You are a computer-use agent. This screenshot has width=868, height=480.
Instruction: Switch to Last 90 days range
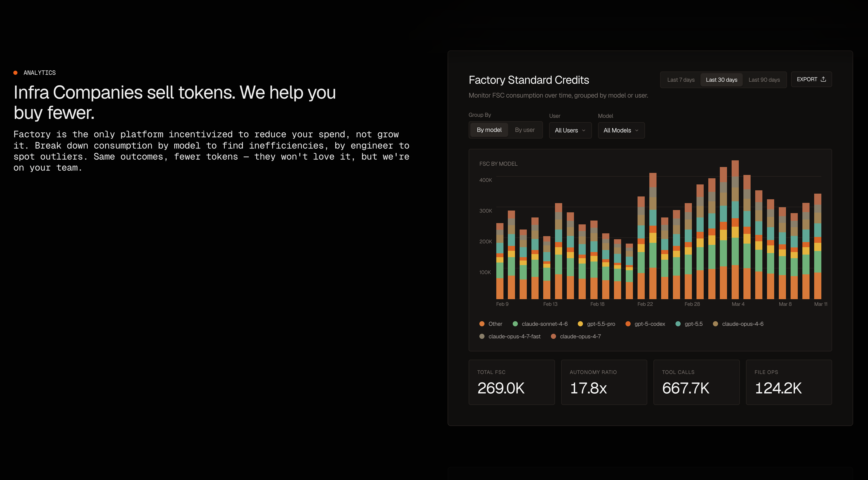click(x=764, y=80)
